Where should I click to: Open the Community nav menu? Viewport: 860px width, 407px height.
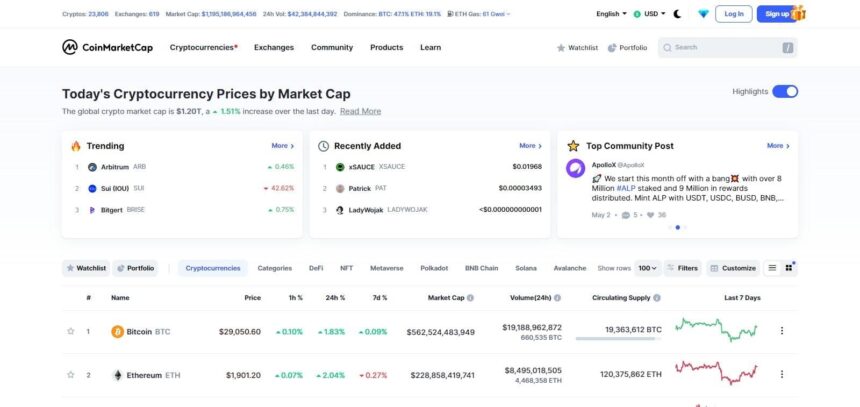tap(332, 47)
